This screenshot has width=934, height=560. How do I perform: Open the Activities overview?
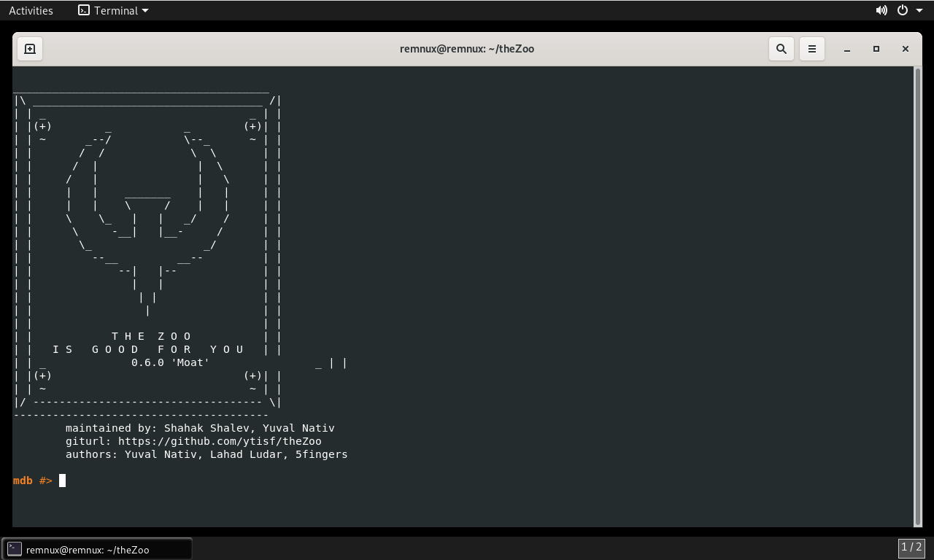(31, 10)
